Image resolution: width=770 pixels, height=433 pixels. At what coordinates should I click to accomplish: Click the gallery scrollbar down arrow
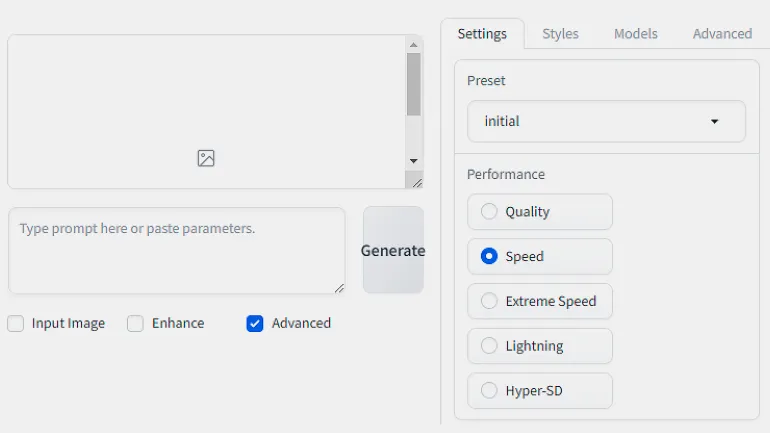(414, 160)
